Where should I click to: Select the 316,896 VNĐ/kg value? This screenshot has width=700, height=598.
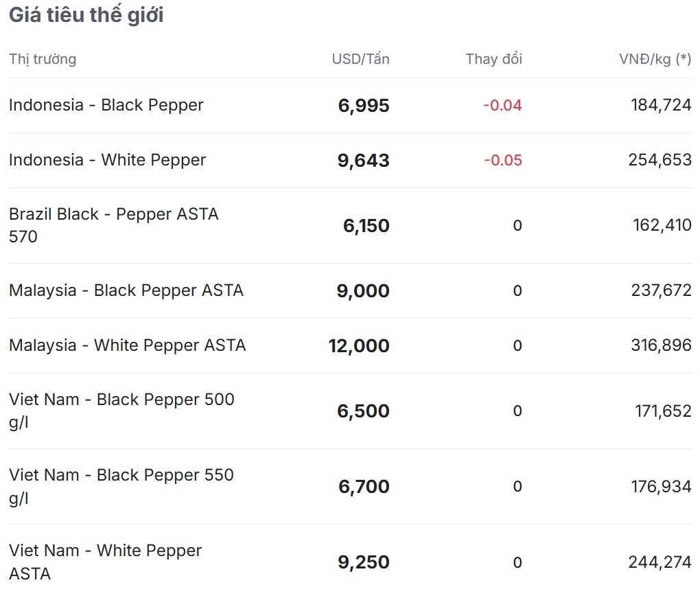661,345
